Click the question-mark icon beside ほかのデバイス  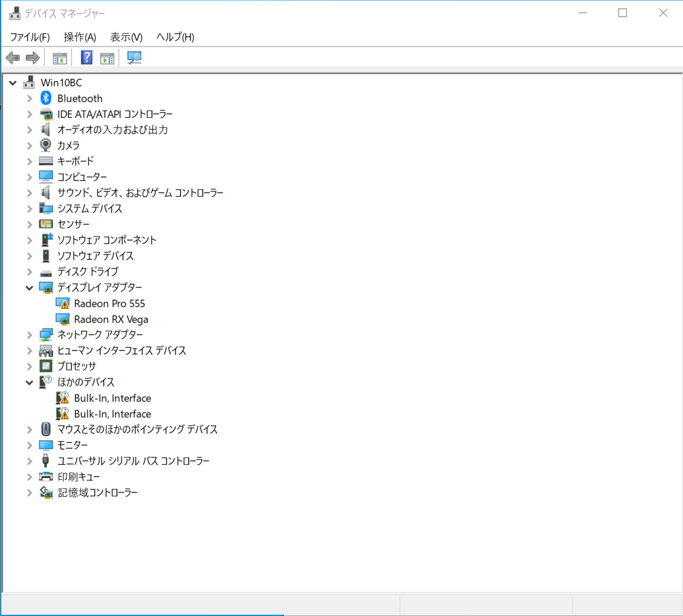pos(46,382)
